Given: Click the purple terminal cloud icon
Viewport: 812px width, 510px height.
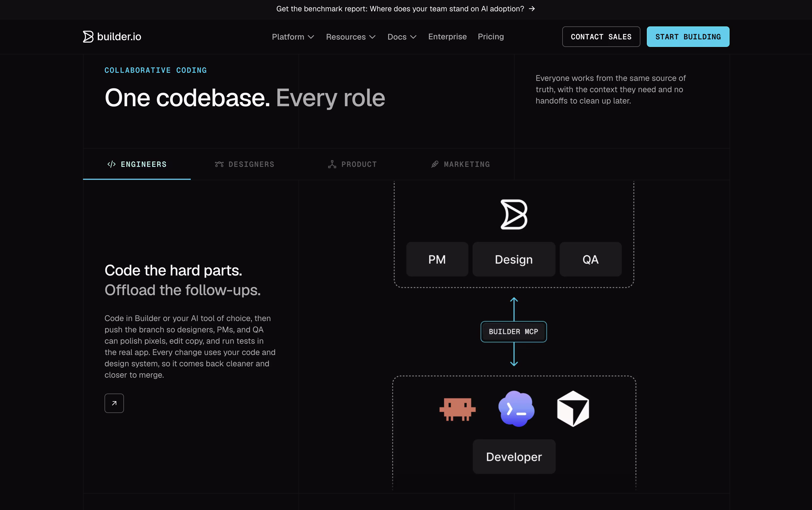Looking at the screenshot, I should click(516, 409).
